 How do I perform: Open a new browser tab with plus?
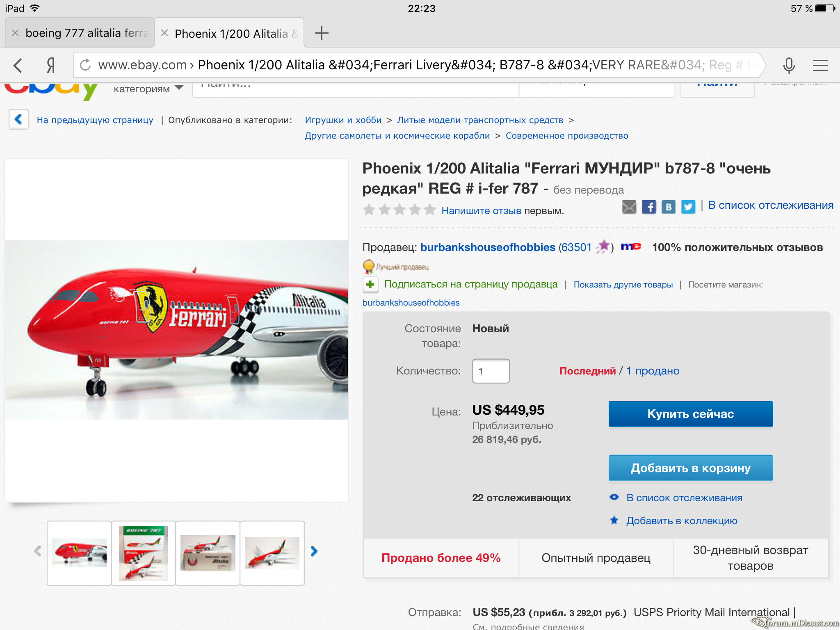point(322,33)
